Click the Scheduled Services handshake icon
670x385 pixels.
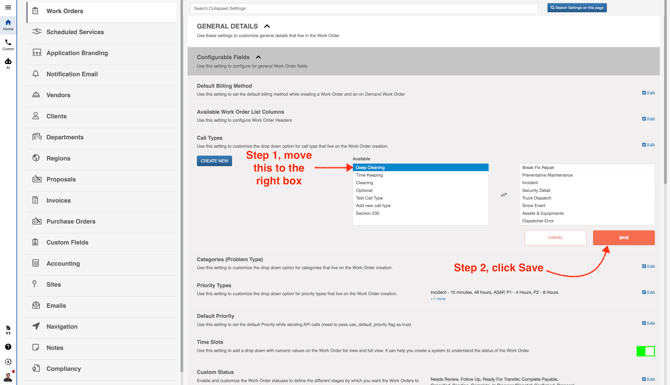click(37, 32)
